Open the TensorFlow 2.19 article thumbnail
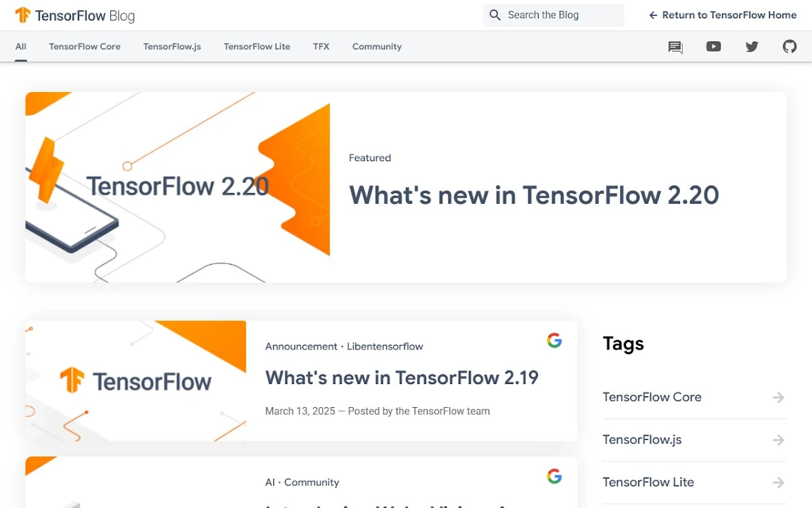The image size is (812, 508). click(x=136, y=381)
